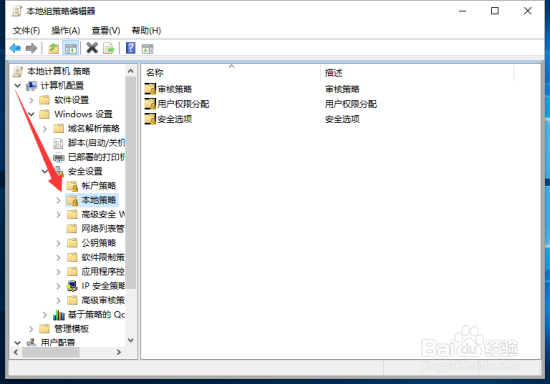This screenshot has width=550, height=384.
Task: Click the 已部署的打印机 printer icon
Action: click(x=59, y=157)
